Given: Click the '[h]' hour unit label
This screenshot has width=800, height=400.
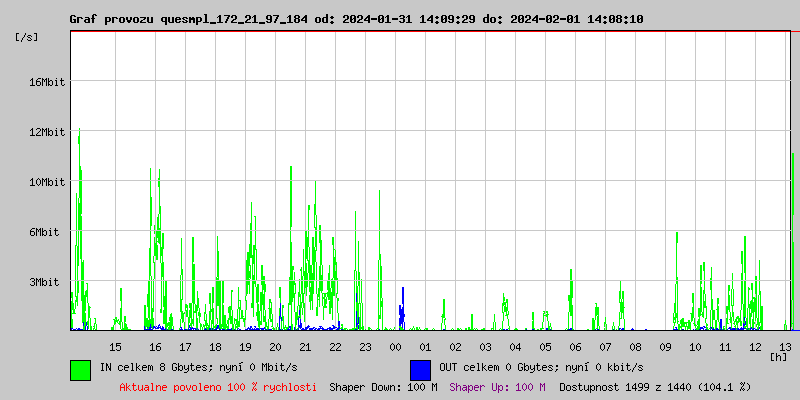Looking at the screenshot, I should pos(778,356).
